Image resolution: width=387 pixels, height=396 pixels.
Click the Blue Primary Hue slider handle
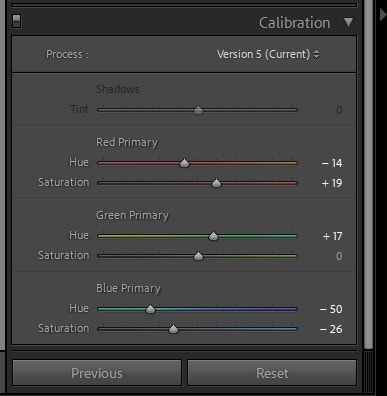pyautogui.click(x=150, y=309)
